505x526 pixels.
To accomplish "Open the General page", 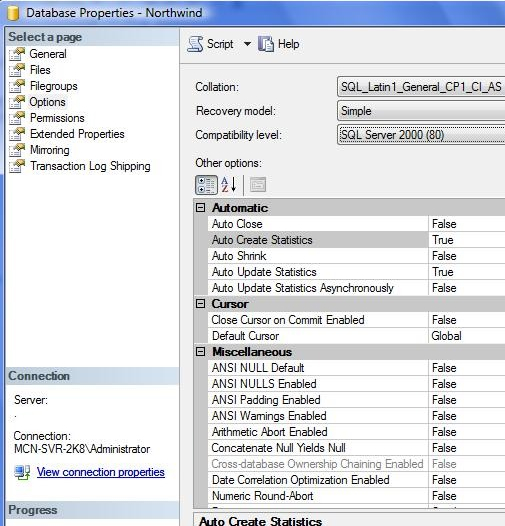I will pos(48,54).
